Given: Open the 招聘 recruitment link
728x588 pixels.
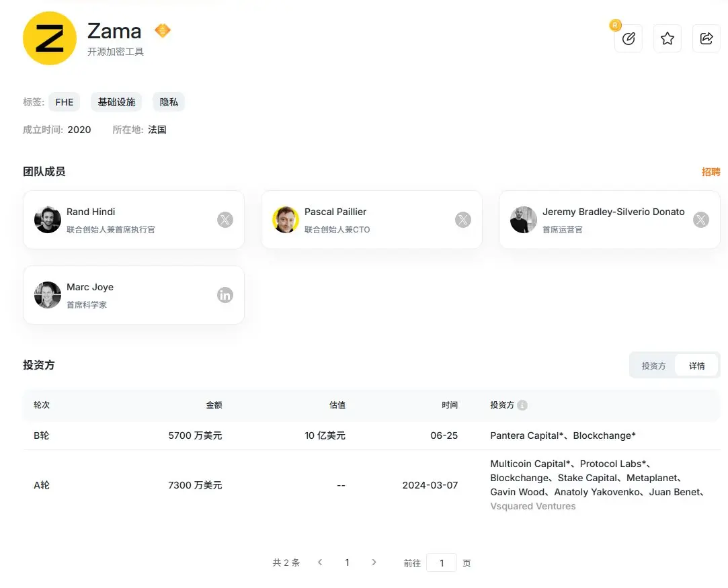Looking at the screenshot, I should tap(711, 172).
